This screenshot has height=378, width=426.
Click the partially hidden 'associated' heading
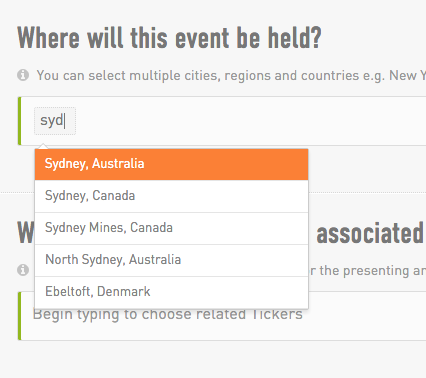[x=371, y=233]
